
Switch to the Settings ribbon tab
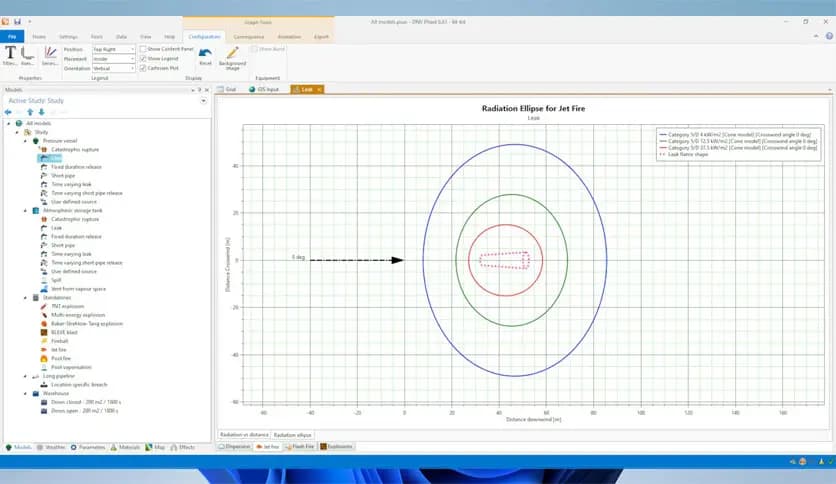[68, 37]
